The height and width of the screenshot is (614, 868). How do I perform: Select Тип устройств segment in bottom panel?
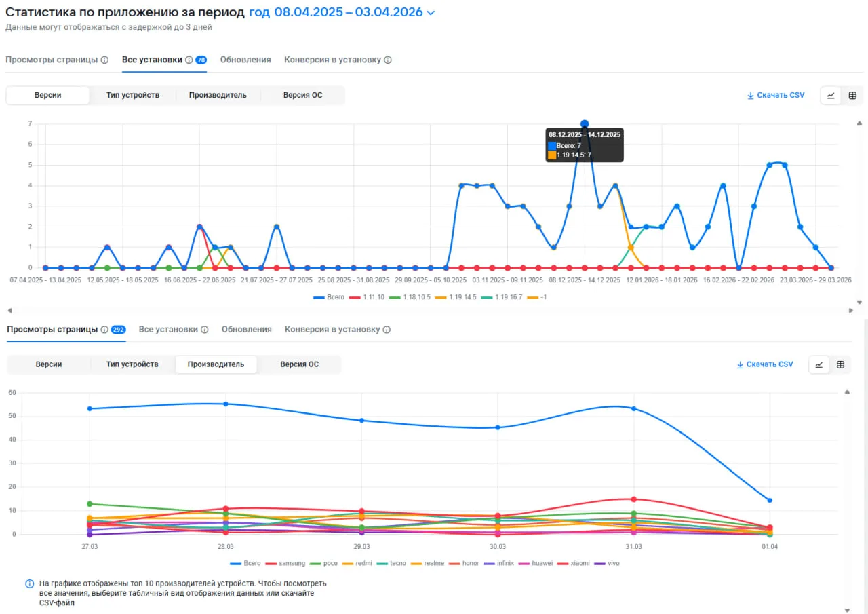pyautogui.click(x=132, y=364)
